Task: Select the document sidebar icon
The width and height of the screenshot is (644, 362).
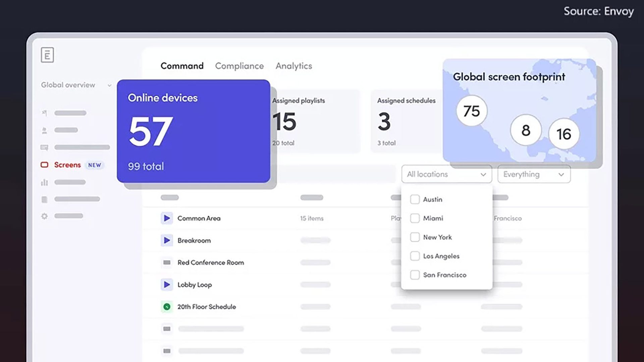Action: (45, 199)
